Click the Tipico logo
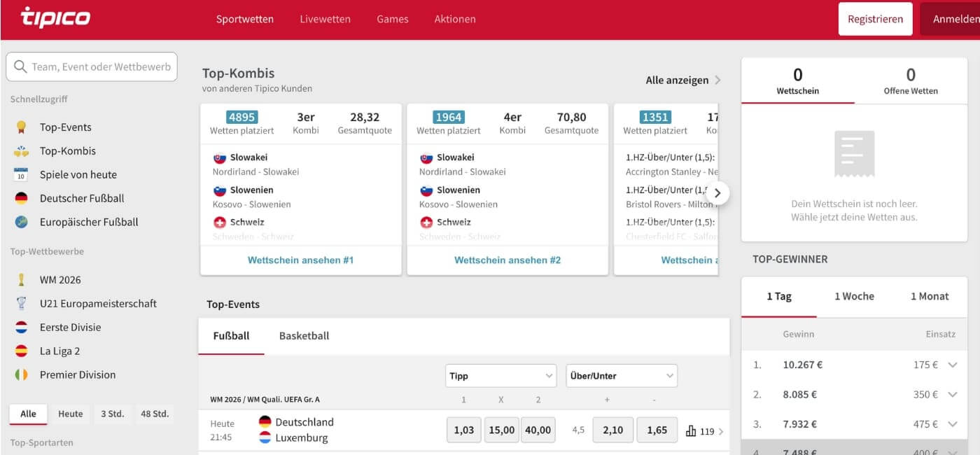This screenshot has width=980, height=455. tap(55, 17)
